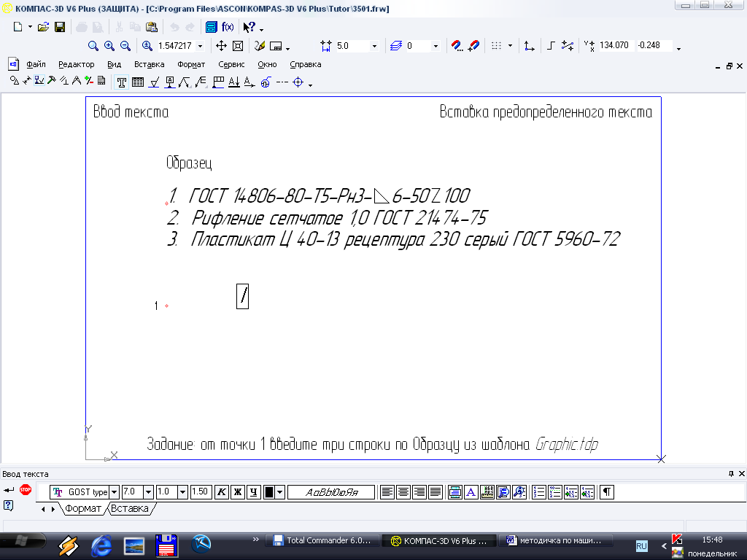Open the Редактор menu
The width and height of the screenshot is (747, 560).
point(76,64)
